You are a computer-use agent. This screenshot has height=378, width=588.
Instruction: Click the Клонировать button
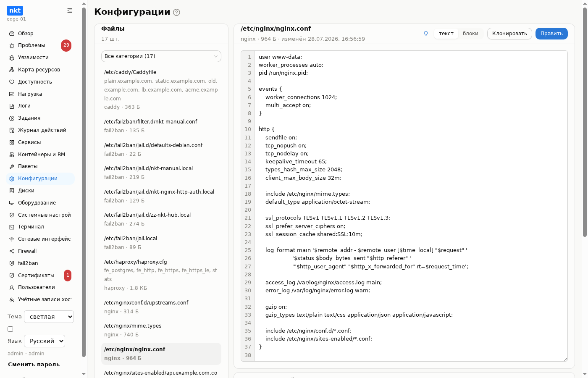coord(509,34)
